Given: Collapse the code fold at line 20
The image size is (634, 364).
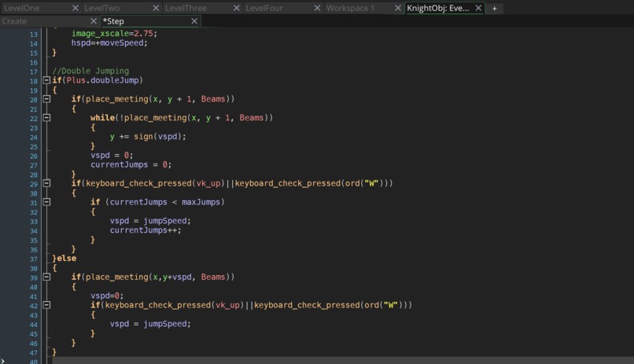Looking at the screenshot, I should pyautogui.click(x=46, y=99).
